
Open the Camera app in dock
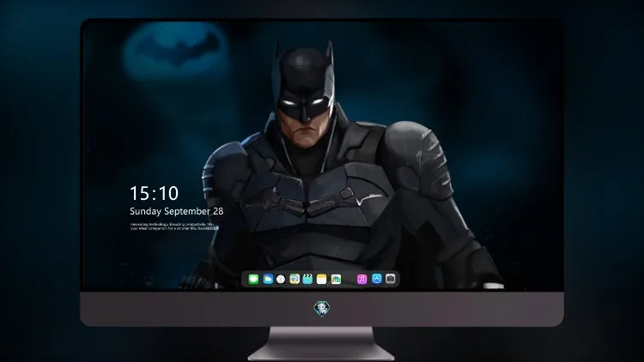pos(391,279)
